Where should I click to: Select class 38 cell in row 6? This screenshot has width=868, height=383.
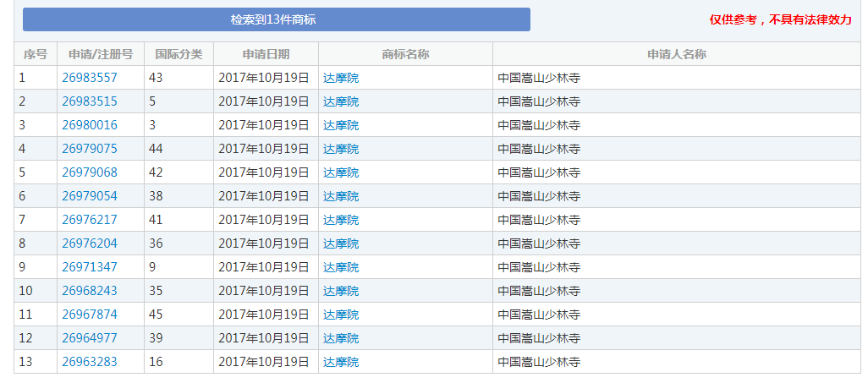(x=179, y=196)
